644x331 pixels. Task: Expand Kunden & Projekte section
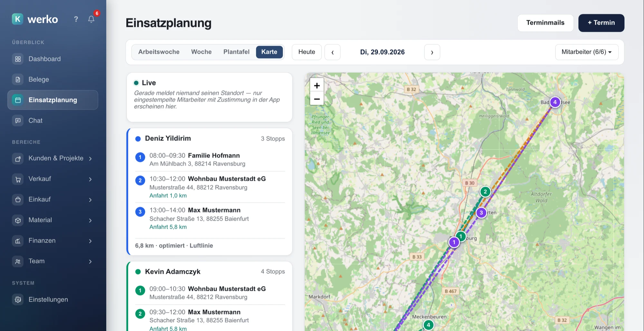pyautogui.click(x=53, y=158)
